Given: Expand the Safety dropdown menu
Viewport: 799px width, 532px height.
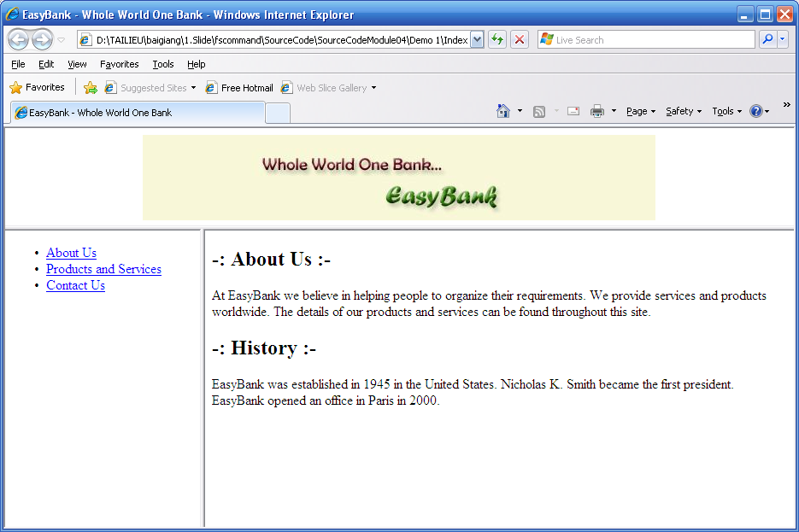Looking at the screenshot, I should [x=683, y=111].
